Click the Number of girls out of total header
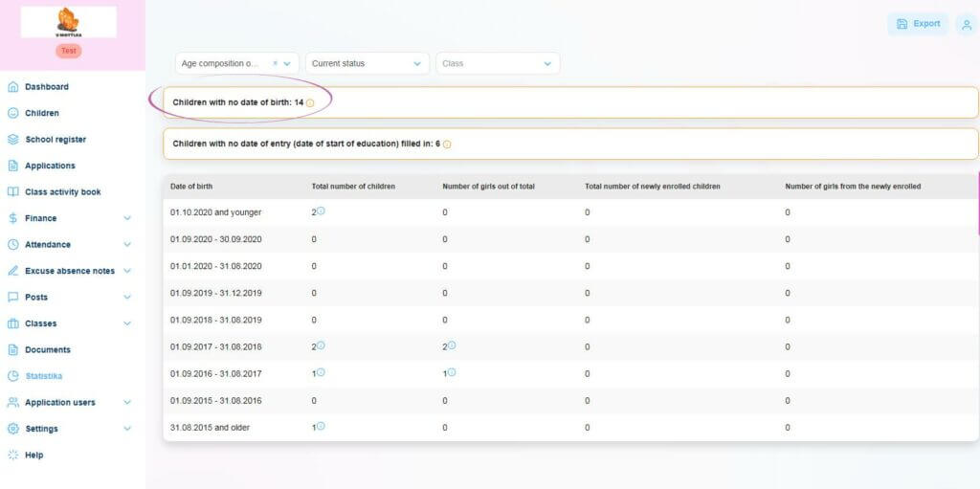980x489 pixels. click(x=488, y=187)
